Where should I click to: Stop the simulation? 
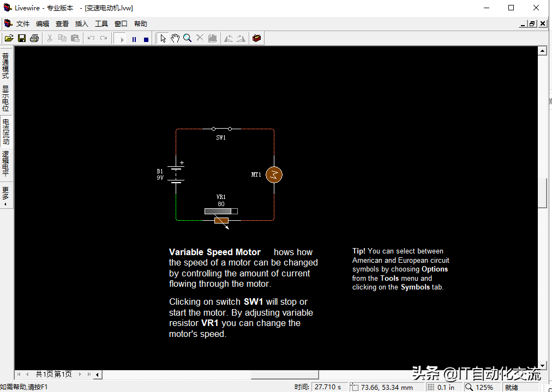[146, 39]
